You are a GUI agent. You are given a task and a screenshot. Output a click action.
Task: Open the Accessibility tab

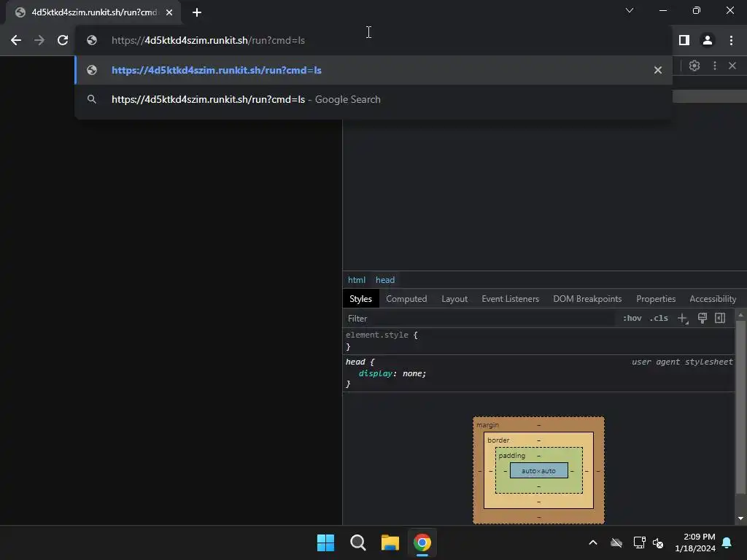pyautogui.click(x=713, y=299)
